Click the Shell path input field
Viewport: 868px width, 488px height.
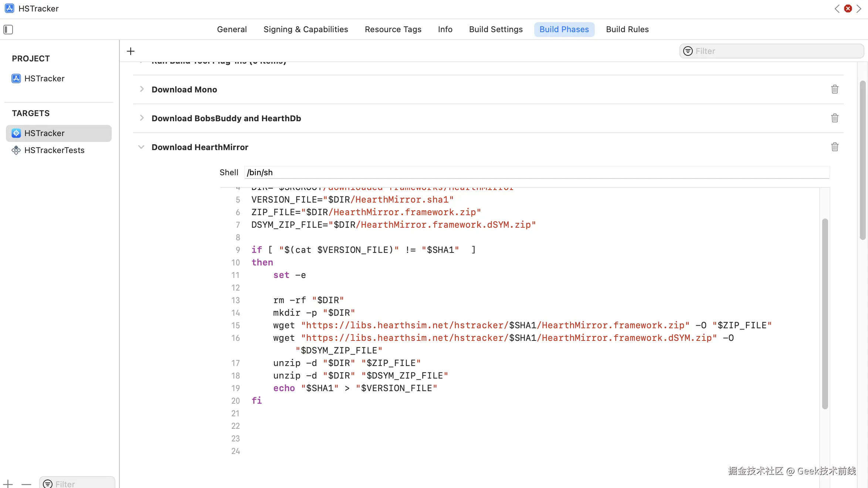click(x=536, y=173)
